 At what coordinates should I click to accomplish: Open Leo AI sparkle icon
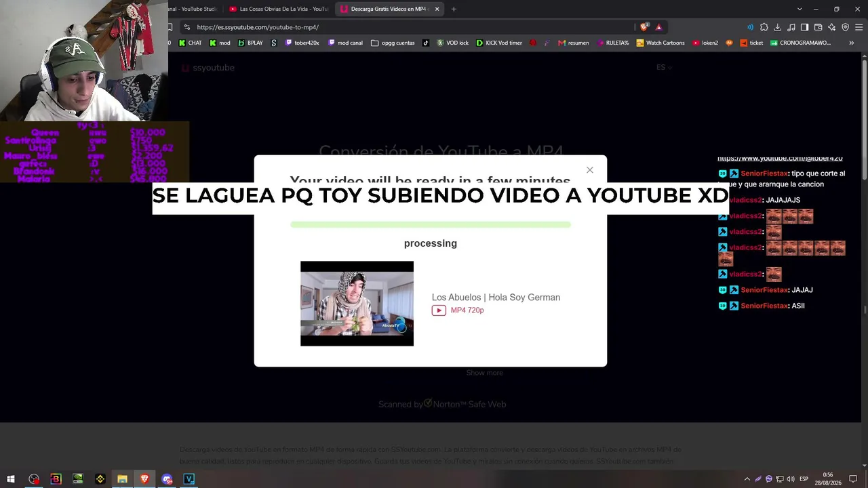(831, 27)
